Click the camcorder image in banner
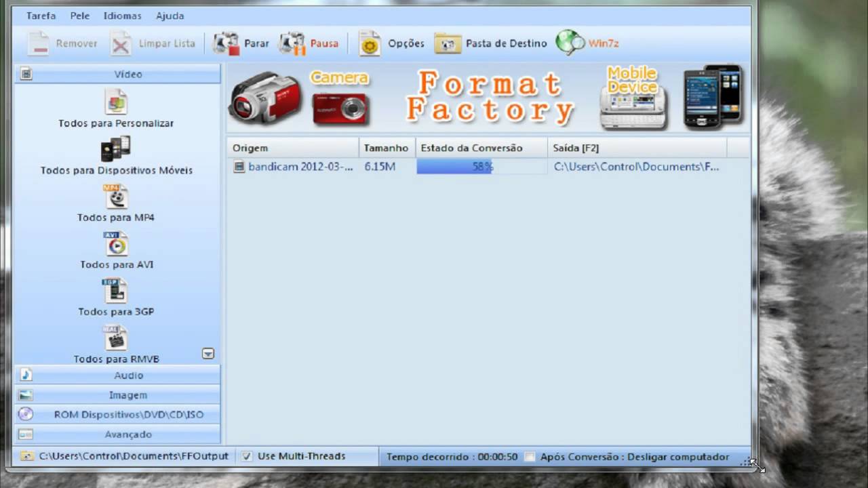The height and width of the screenshot is (488, 868). coord(265,98)
